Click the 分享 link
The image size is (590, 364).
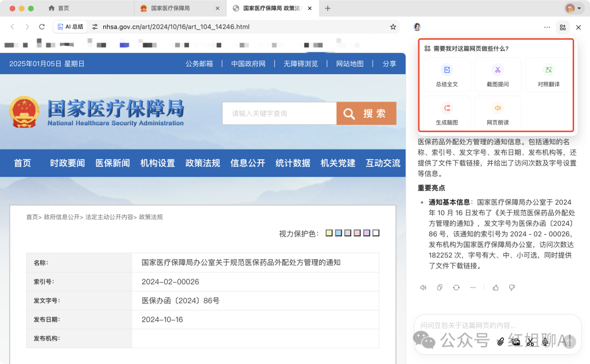pos(390,63)
